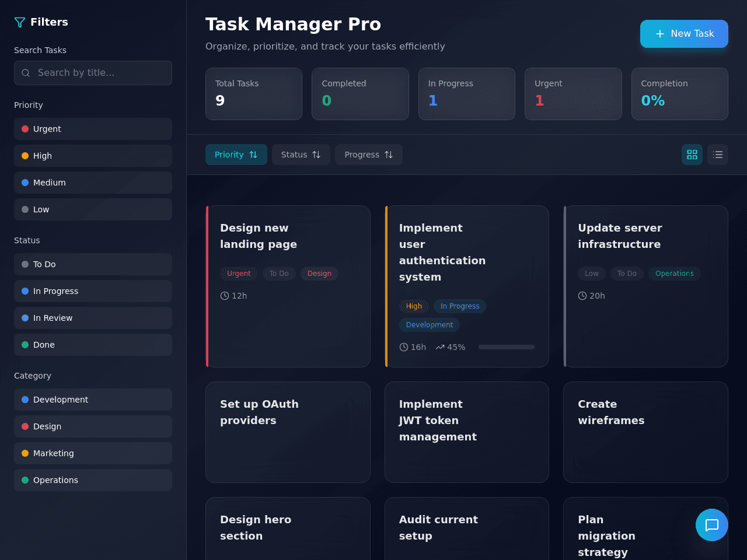Open the Set up OAuth providers card
747x560 pixels.
[x=288, y=432]
